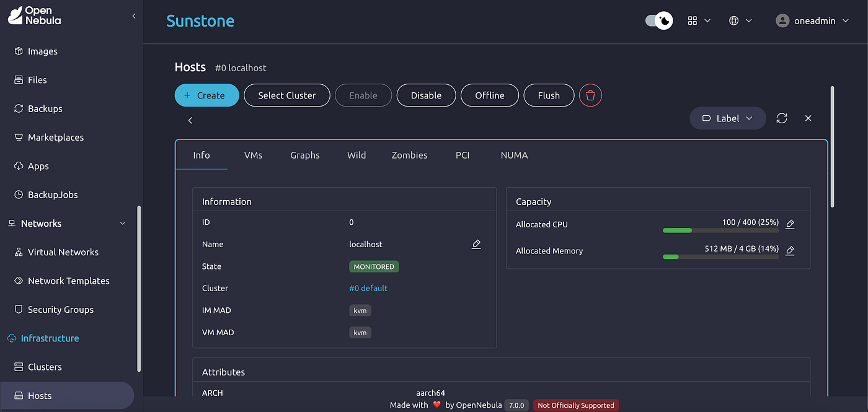Refresh the host details
868x412 pixels.
pos(782,118)
